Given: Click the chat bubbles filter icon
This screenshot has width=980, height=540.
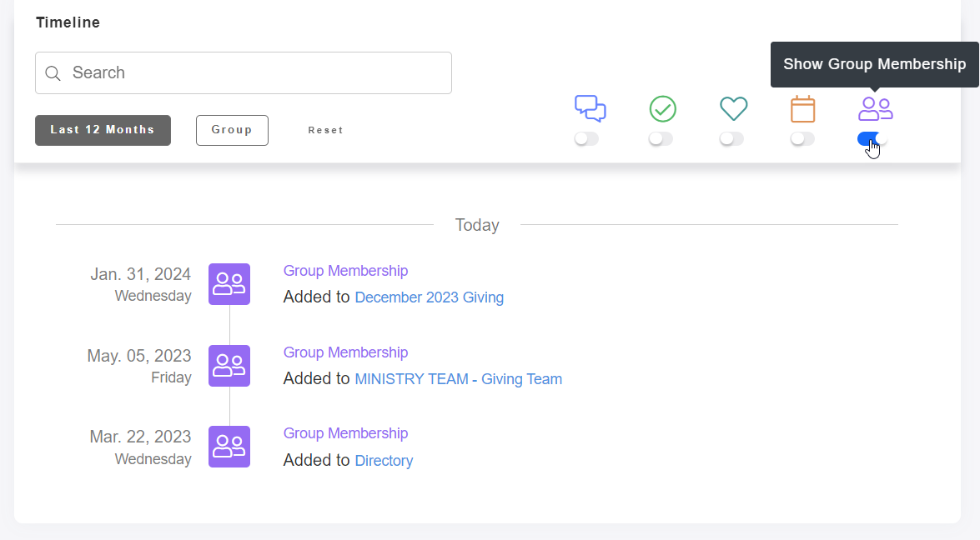Looking at the screenshot, I should coord(591,107).
